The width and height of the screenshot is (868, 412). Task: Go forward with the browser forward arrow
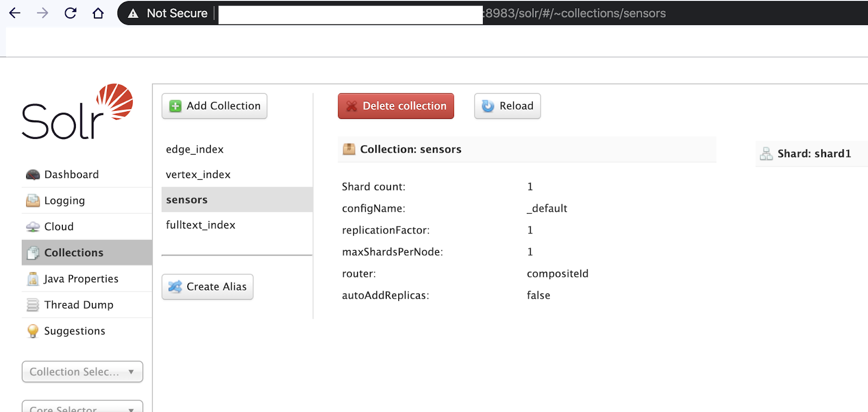(42, 13)
